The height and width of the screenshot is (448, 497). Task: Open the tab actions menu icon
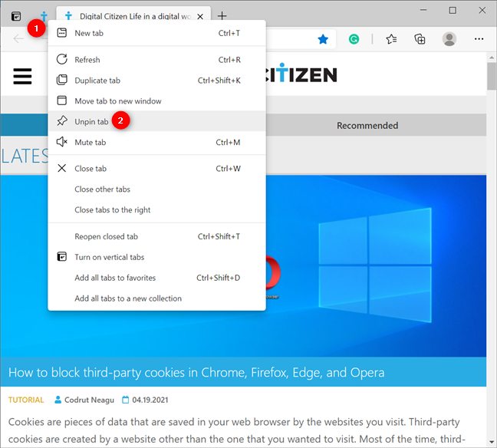point(16,16)
